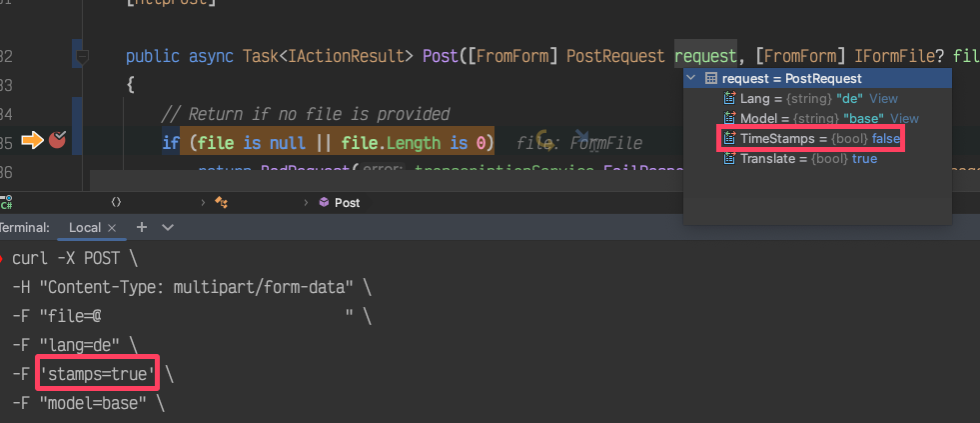Click the IActionResult return type
The image size is (980, 423).
(346, 57)
